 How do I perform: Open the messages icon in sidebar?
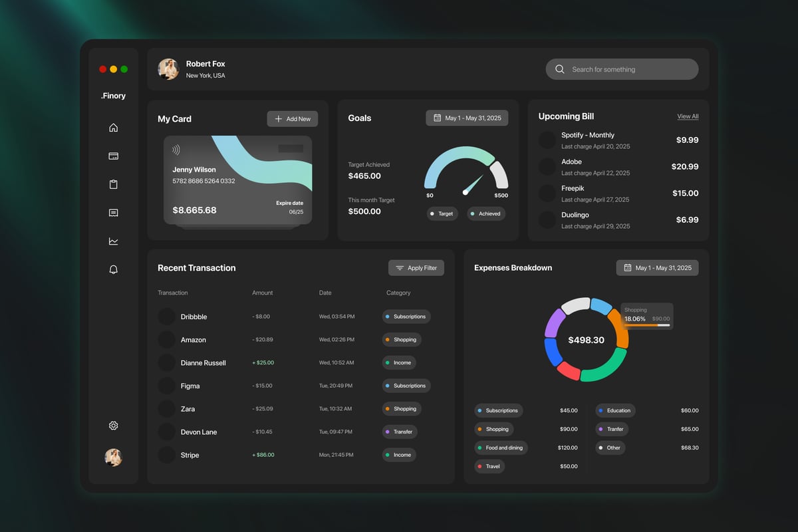coord(113,213)
